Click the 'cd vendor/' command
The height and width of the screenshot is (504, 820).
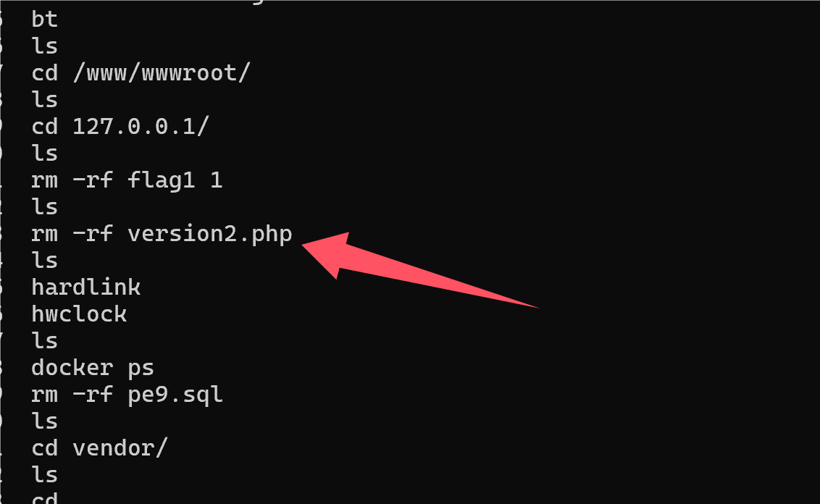tap(99, 448)
